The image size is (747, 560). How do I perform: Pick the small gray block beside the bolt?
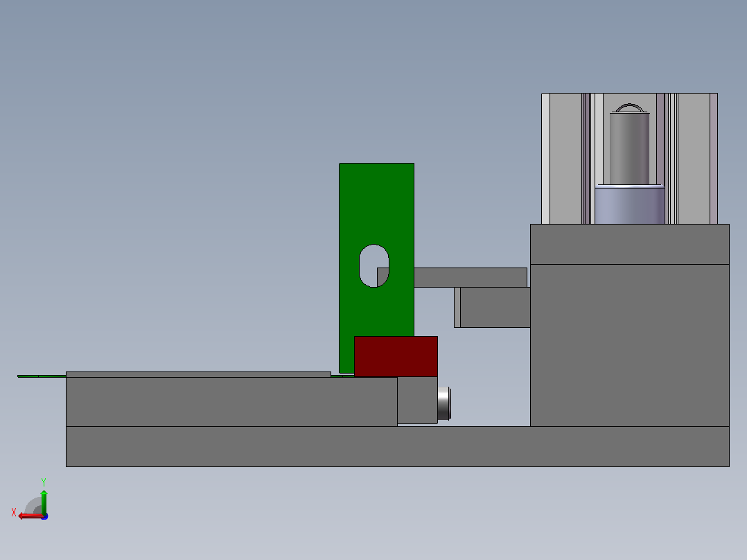(417, 401)
